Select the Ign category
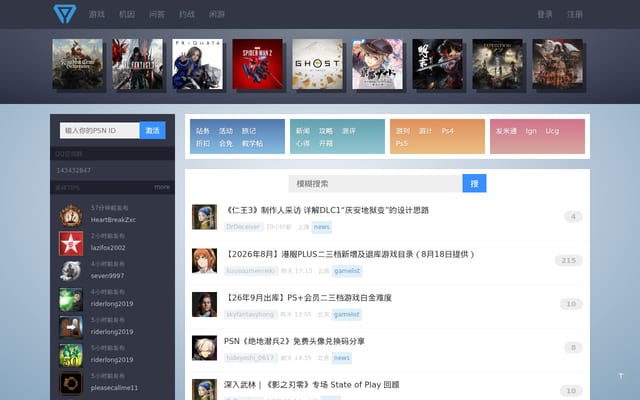The image size is (640, 400). (x=531, y=131)
